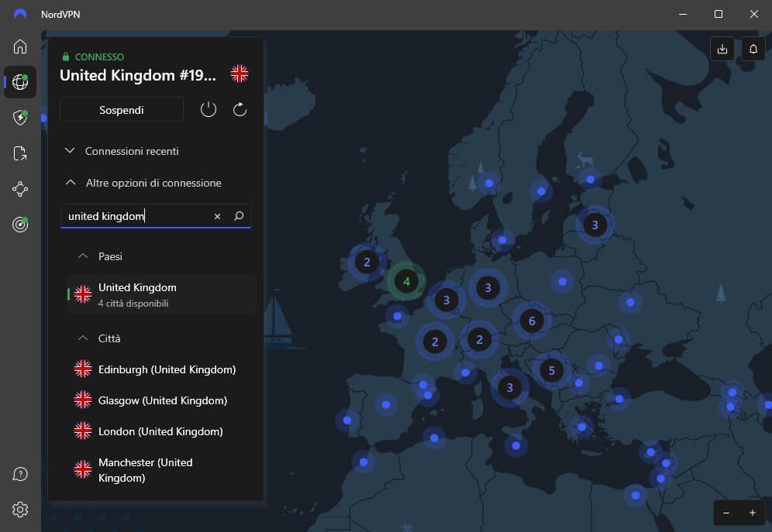Open the file sharing sidebar icon
This screenshot has width=772, height=532.
click(x=20, y=153)
